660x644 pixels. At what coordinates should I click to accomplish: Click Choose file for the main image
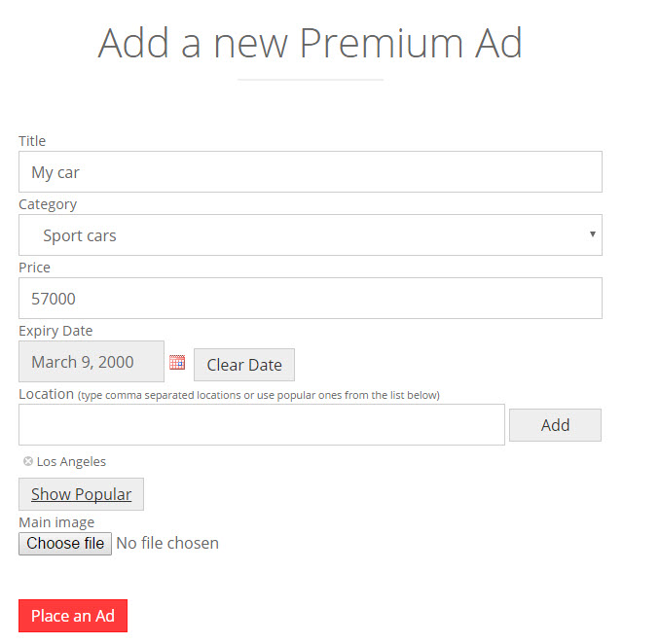click(65, 544)
